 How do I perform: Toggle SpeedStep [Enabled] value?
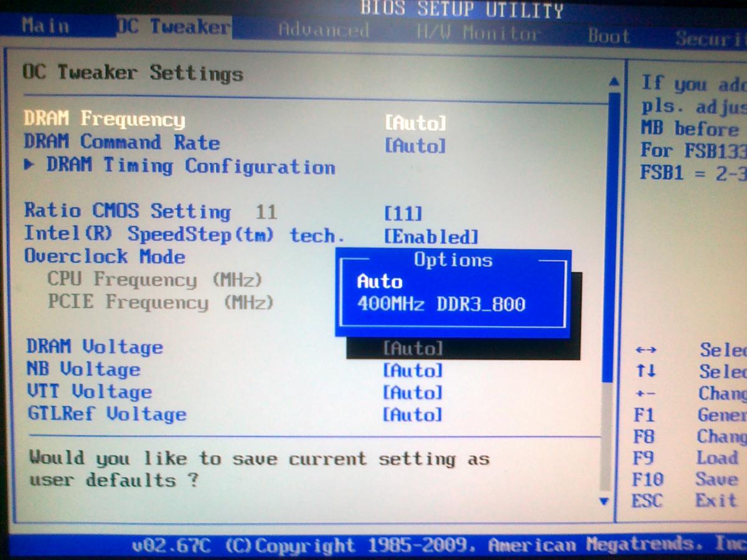pos(431,237)
